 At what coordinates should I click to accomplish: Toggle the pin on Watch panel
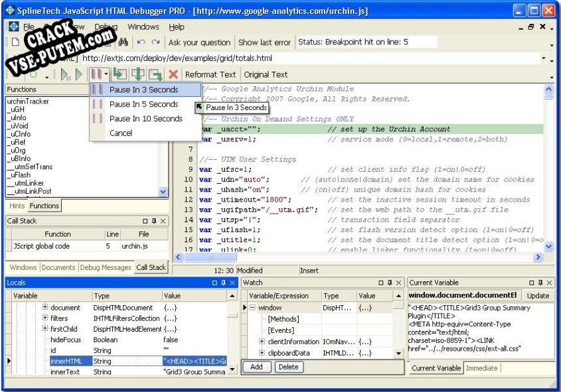click(x=389, y=283)
